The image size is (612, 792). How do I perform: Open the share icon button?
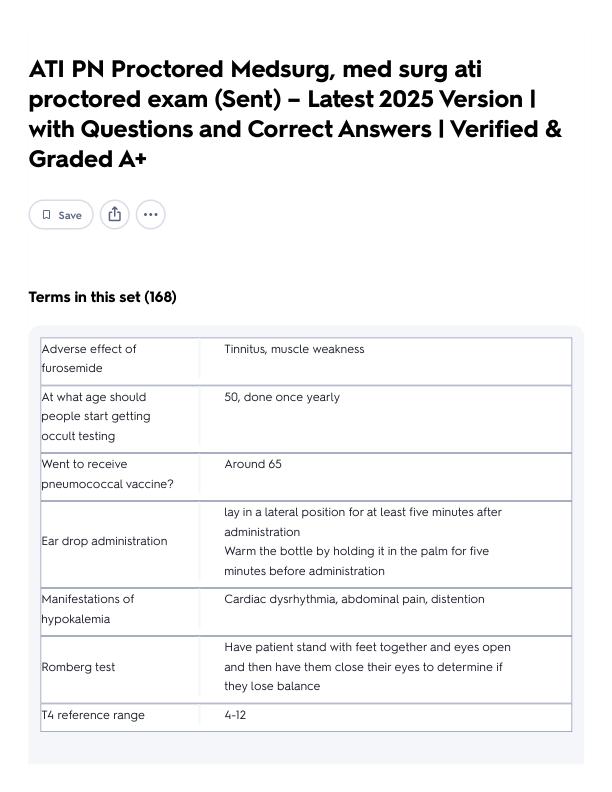pos(115,214)
